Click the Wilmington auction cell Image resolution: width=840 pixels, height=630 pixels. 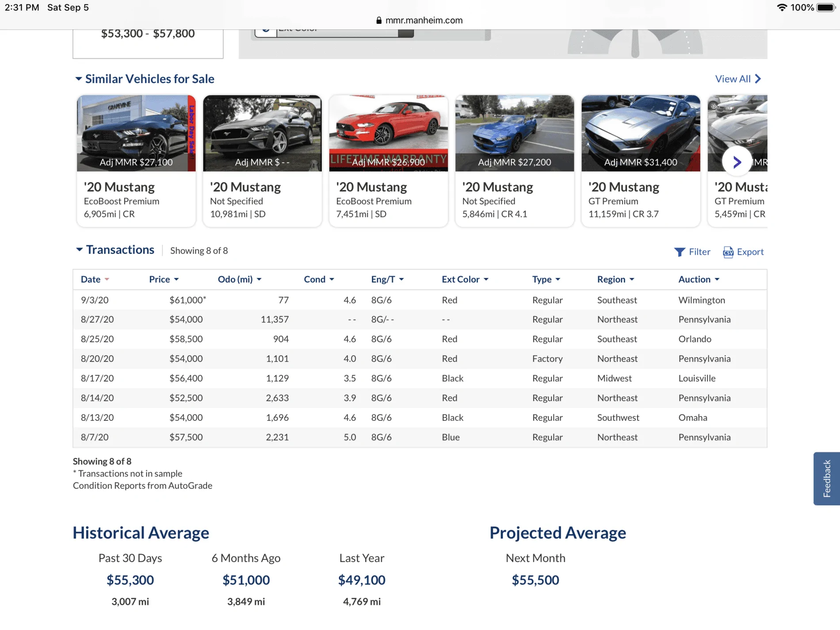[702, 300]
